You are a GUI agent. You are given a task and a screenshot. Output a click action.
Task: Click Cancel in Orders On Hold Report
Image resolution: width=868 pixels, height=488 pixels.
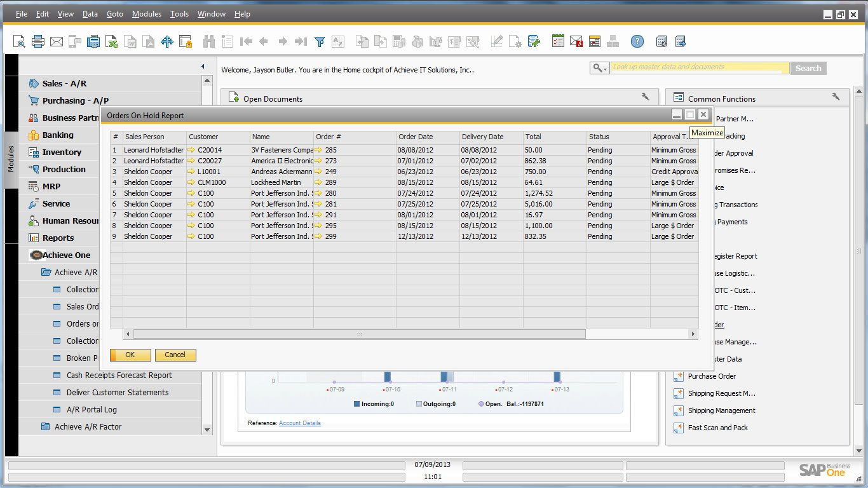(x=175, y=355)
